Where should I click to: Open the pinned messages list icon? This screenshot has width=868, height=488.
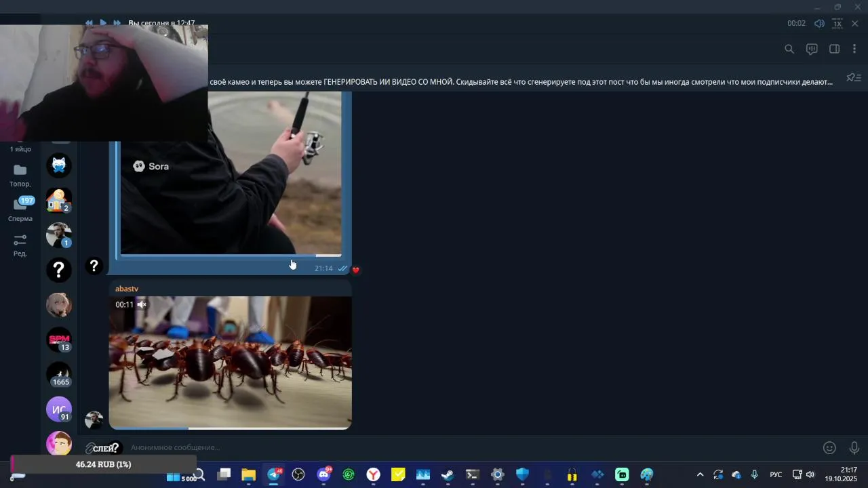854,78
